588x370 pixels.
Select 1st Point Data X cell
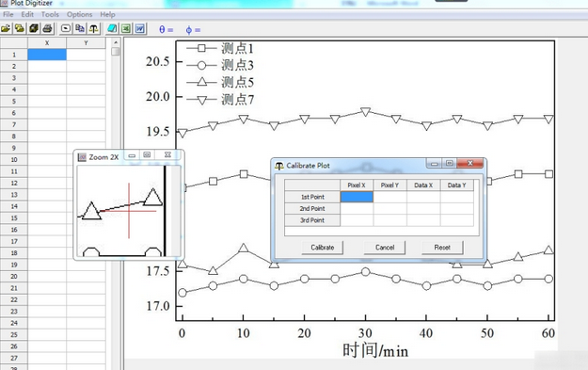click(x=423, y=197)
